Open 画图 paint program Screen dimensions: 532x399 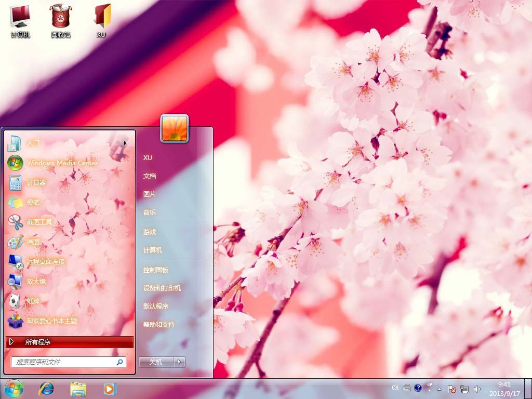click(x=33, y=242)
